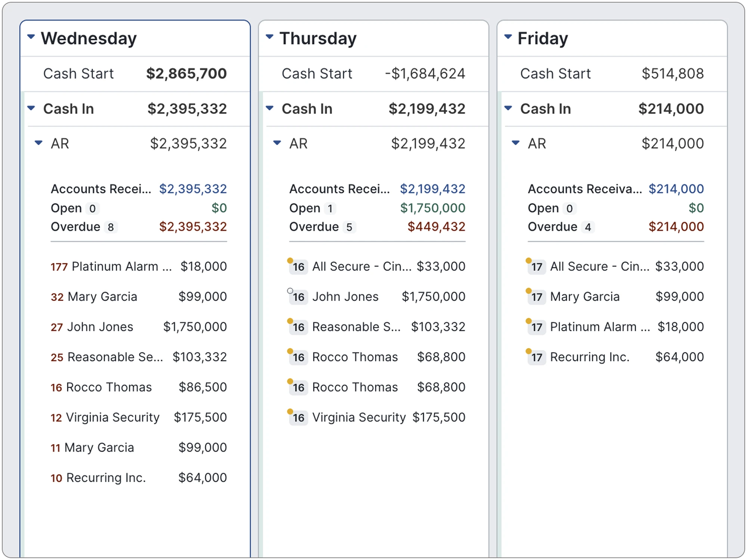Screen dimensions: 747x560
Task: Click Wednesday's $64,000 Recurring Inc. amount
Action: click(x=203, y=477)
